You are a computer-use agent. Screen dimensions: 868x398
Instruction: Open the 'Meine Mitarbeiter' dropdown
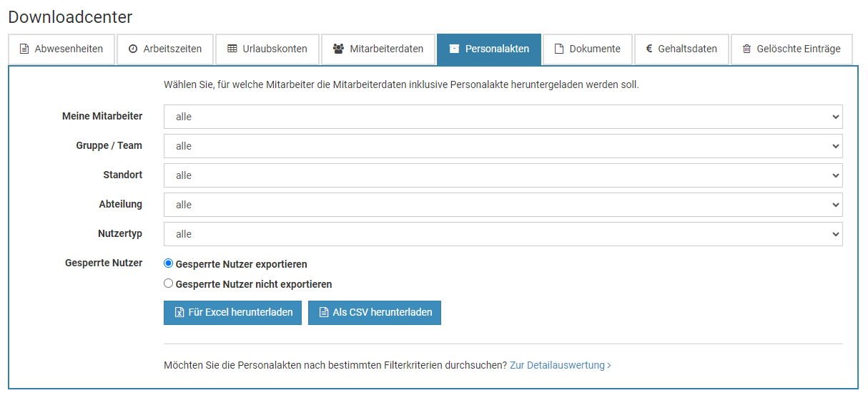503,117
